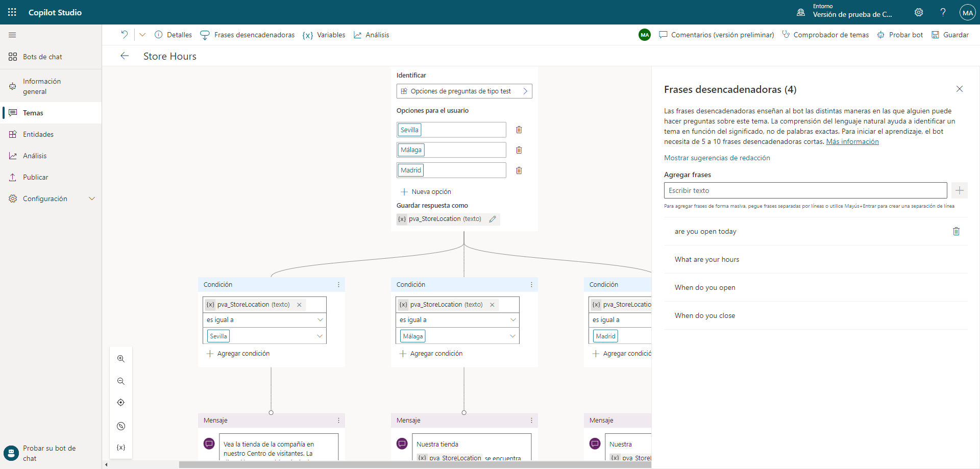Go to Entidades in sidebar
980x469 pixels.
[x=51, y=134]
